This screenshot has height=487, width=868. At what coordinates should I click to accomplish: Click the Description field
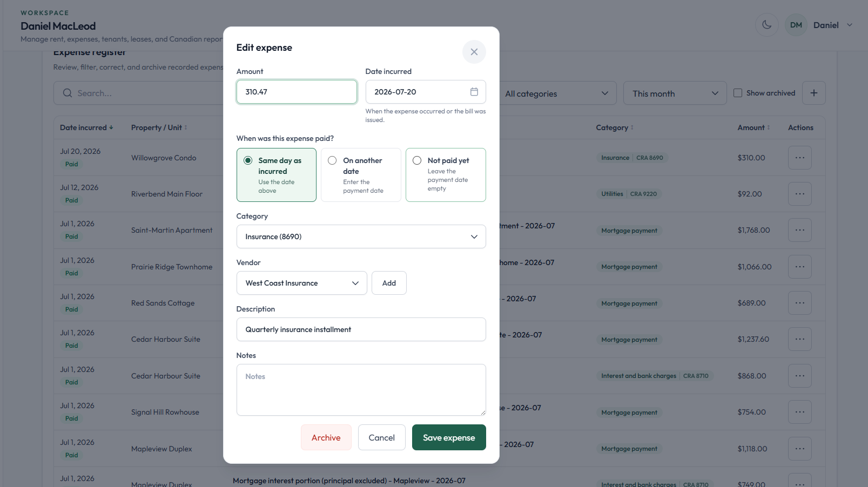(361, 329)
